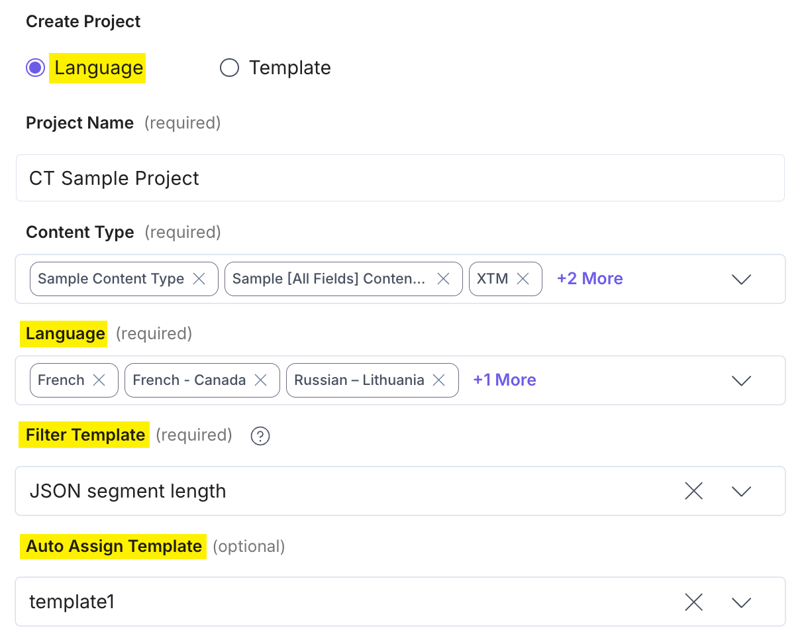The height and width of the screenshot is (644, 812).
Task: Click inside the Auto Assign Template combo box
Action: [x=331, y=602]
